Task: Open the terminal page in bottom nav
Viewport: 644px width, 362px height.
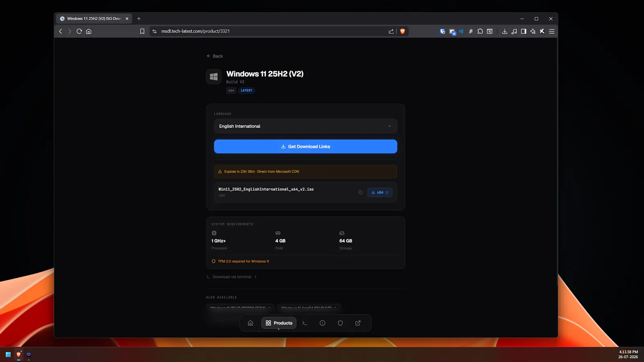Action: point(304,323)
